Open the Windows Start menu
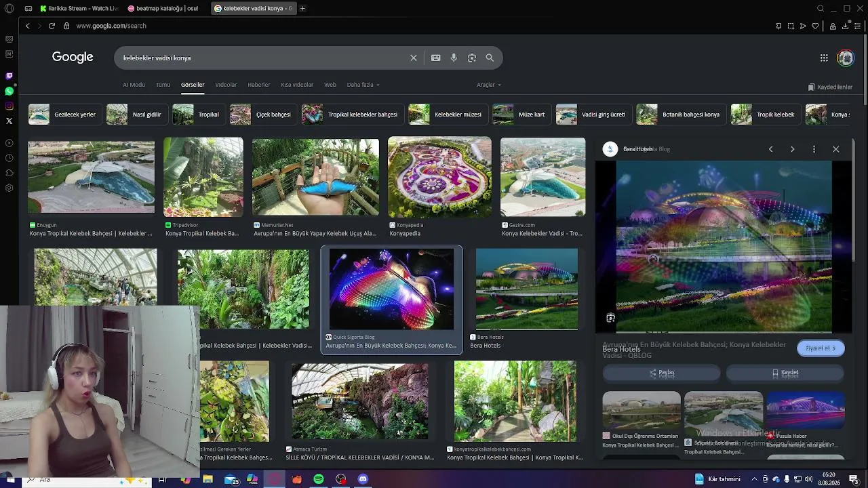This screenshot has width=868, height=488. tap(11, 479)
